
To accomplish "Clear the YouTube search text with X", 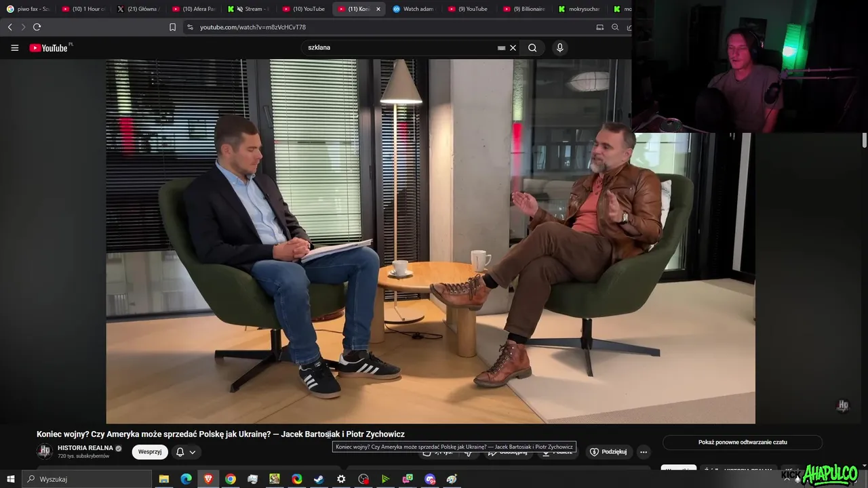I will [x=513, y=48].
